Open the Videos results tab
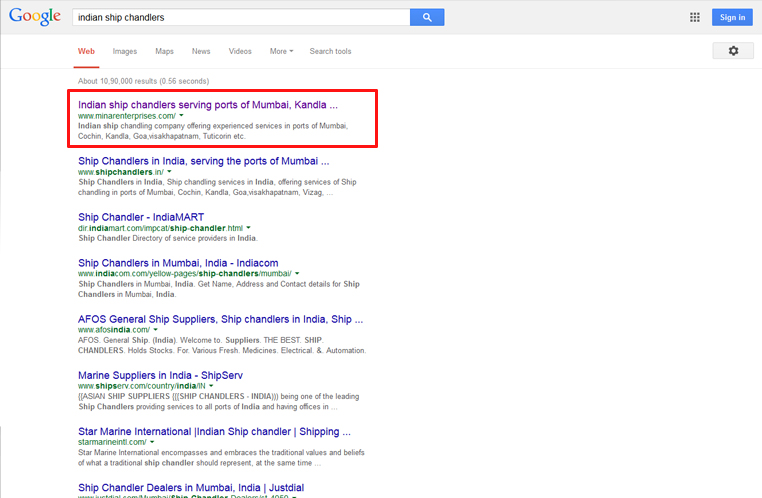This screenshot has width=762, height=498. click(x=240, y=51)
